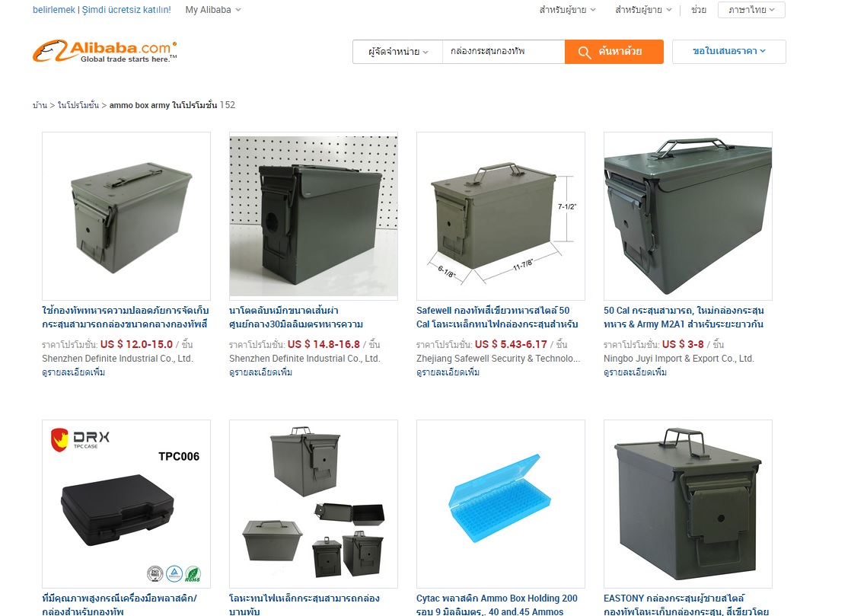
Task: Open the 50 Cal Army M2A1 product title
Action: (x=684, y=318)
